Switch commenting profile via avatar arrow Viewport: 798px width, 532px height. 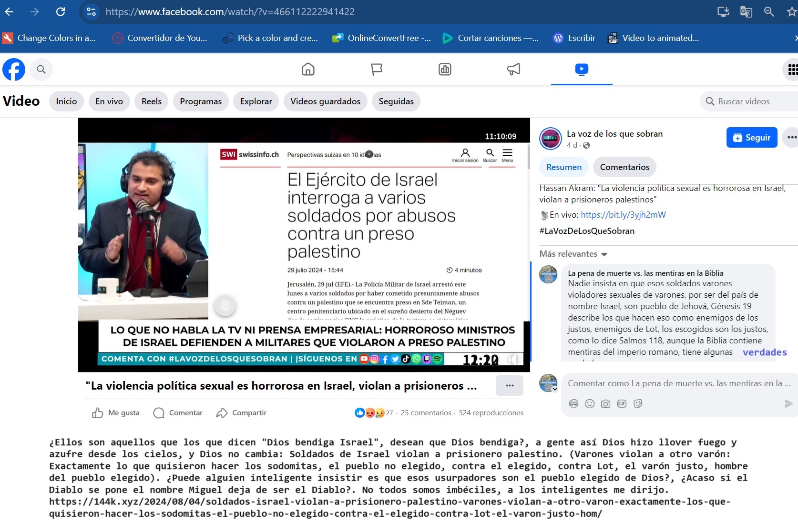pyautogui.click(x=555, y=389)
